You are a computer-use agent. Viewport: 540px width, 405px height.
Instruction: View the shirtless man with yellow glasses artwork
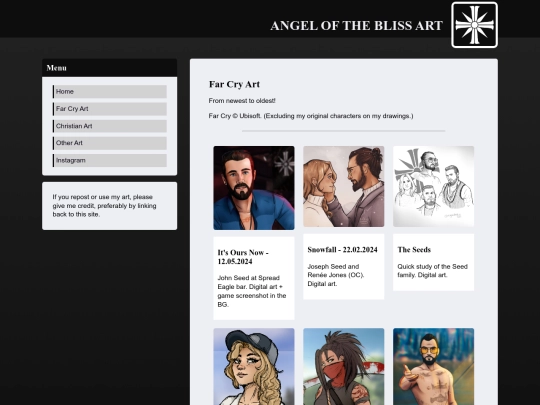point(434,366)
